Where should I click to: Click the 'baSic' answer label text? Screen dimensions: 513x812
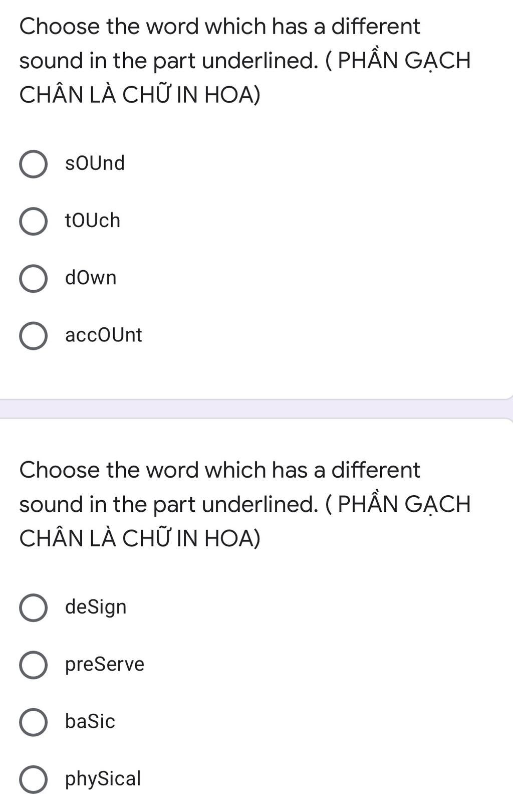pos(90,721)
